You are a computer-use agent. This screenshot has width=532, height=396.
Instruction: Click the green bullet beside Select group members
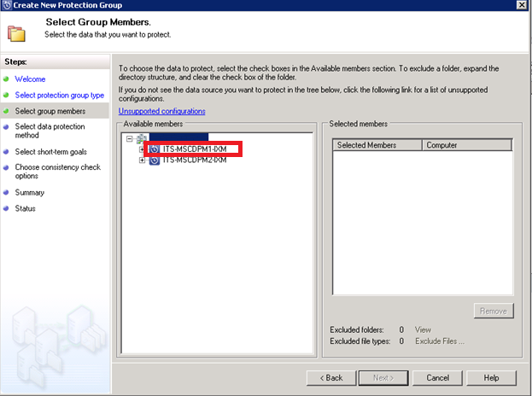[x=6, y=111]
